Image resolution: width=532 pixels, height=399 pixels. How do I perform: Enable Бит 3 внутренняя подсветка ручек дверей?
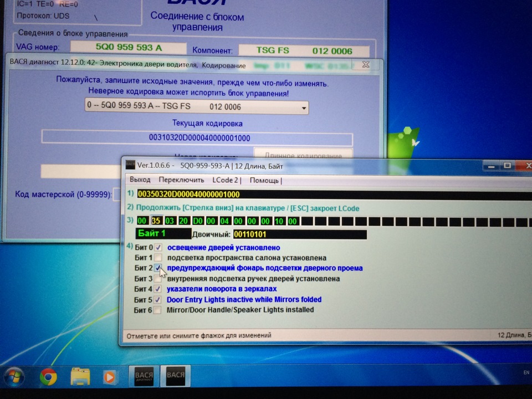[x=158, y=279]
